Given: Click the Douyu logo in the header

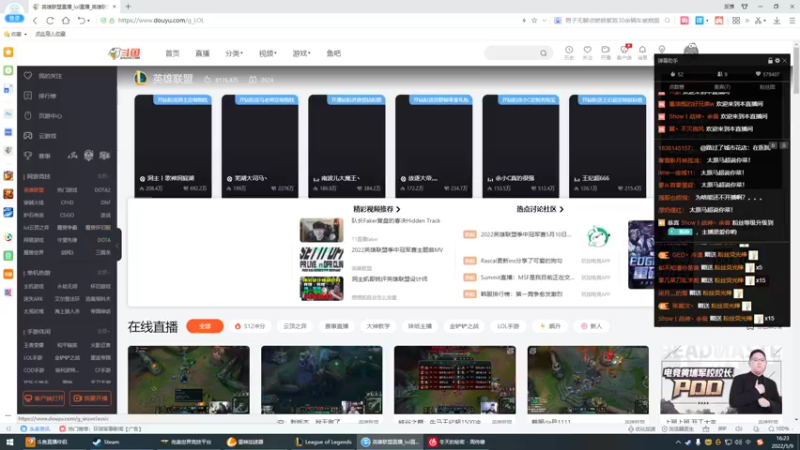Looking at the screenshot, I should click(x=124, y=53).
